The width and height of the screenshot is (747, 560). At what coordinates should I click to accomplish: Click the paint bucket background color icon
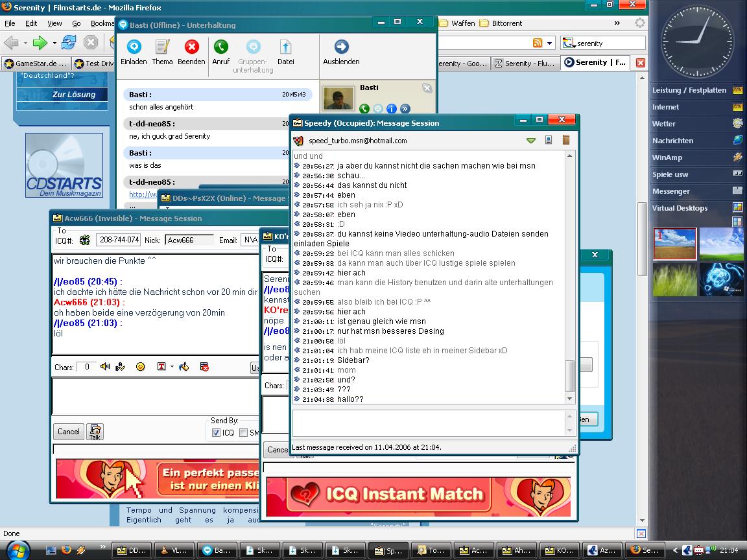coord(184,367)
